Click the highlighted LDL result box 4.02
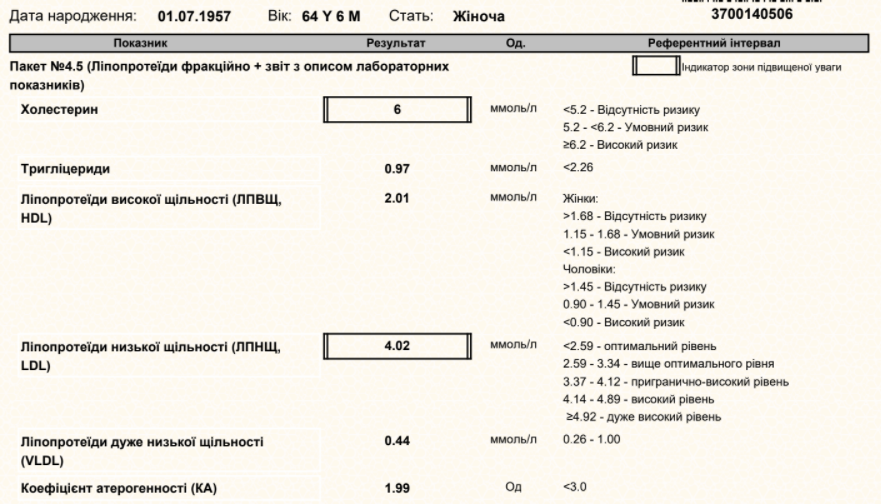 click(397, 347)
